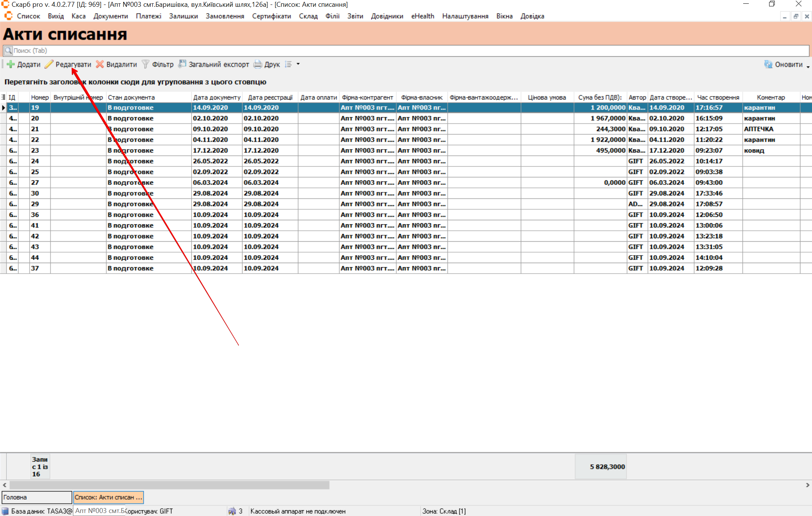Click the green plus Додати icon
Viewport: 812px width, 516px height.
(11, 64)
